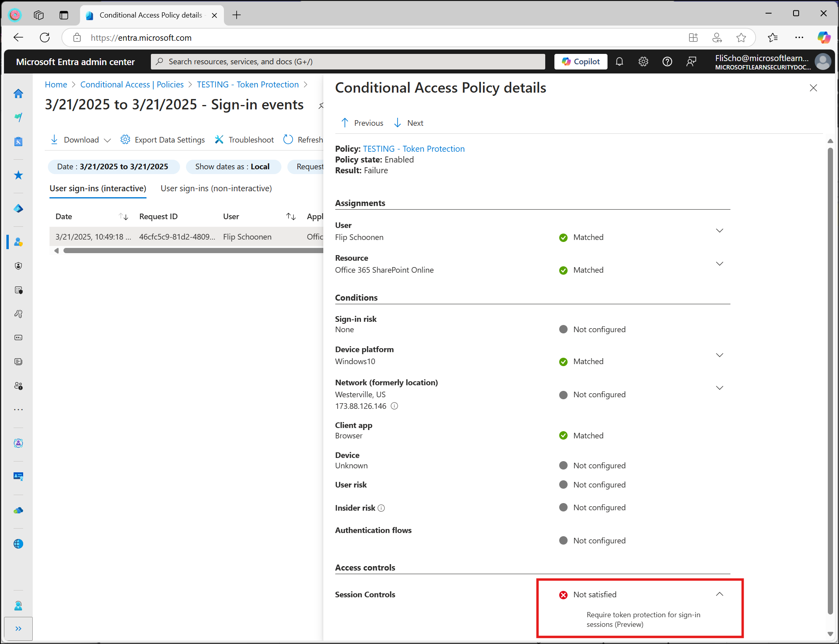
Task: Switch to User sign-ins (non-interactive) tab
Action: coord(216,188)
